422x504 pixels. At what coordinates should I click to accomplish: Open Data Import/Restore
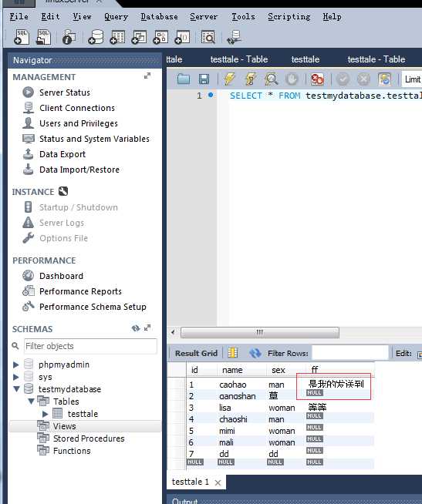tap(79, 170)
